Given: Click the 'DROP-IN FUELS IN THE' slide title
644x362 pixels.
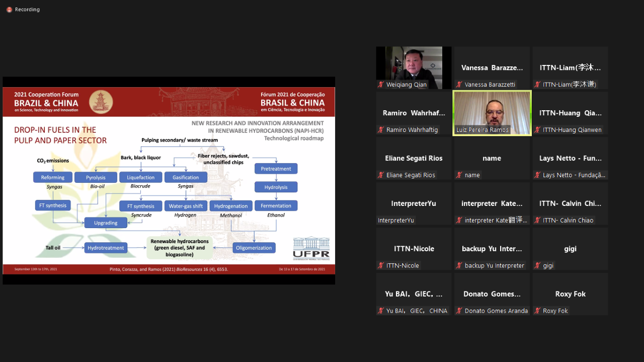Looking at the screenshot, I should pos(55,129).
